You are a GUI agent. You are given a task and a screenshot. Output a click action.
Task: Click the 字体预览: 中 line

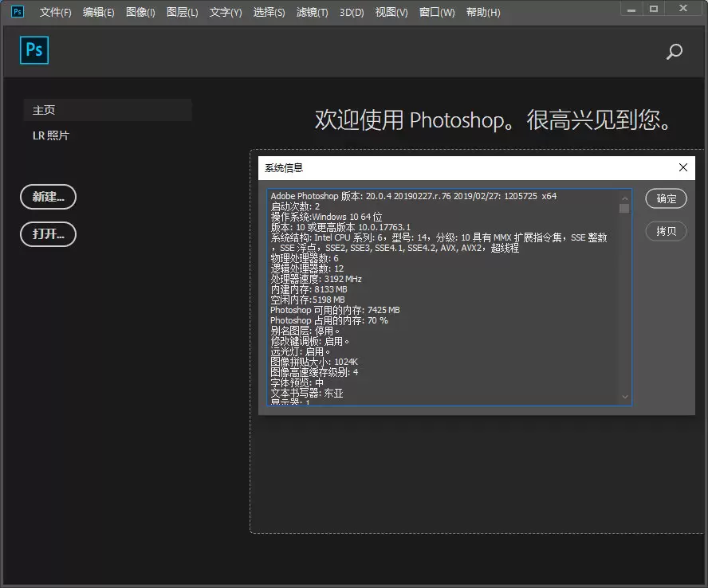tap(297, 382)
